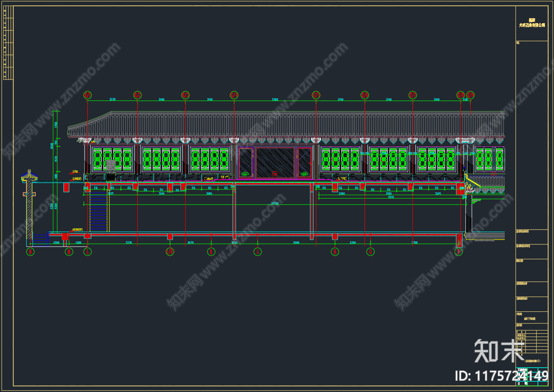The height and width of the screenshot is (392, 554).
Task: Click the overall dimension text 24720
Action: [275, 203]
